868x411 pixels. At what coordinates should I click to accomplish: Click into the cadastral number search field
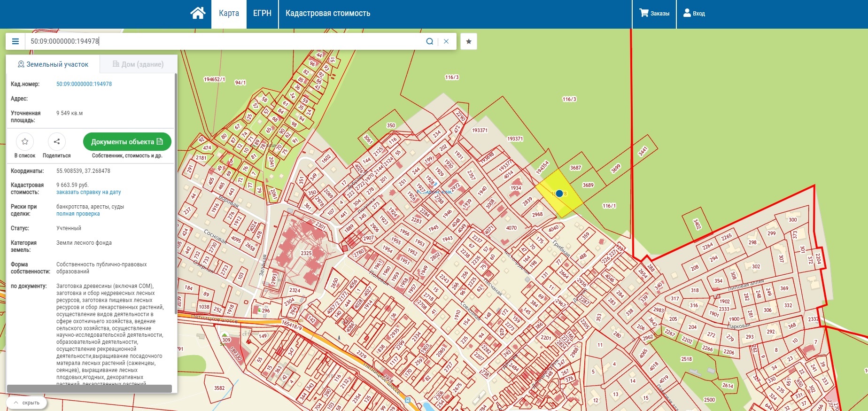click(x=225, y=41)
